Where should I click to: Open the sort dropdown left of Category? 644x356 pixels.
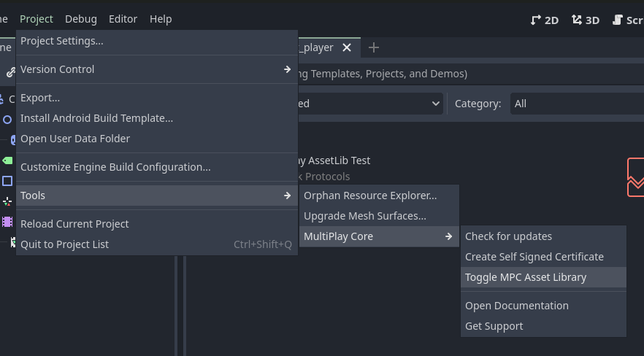tap(370, 104)
